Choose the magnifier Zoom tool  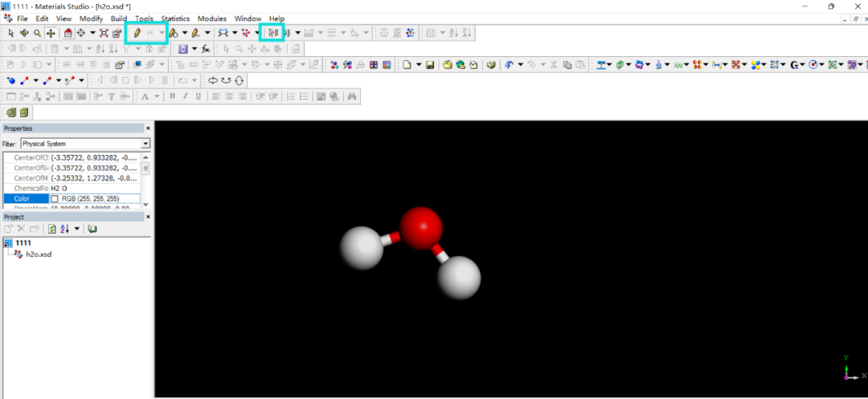coord(37,33)
